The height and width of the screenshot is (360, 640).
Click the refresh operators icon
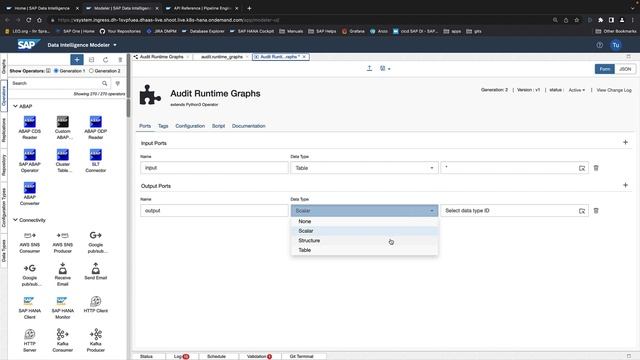click(106, 60)
